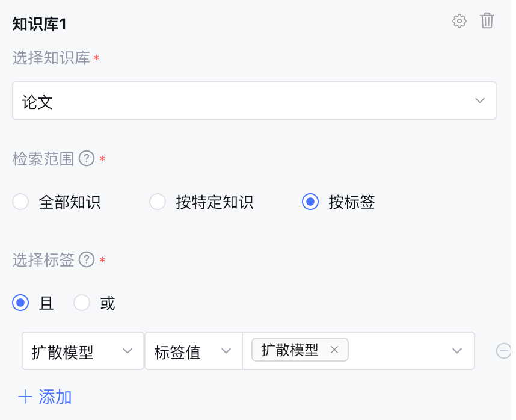Delete 知识库1 with the trash icon

[x=487, y=21]
